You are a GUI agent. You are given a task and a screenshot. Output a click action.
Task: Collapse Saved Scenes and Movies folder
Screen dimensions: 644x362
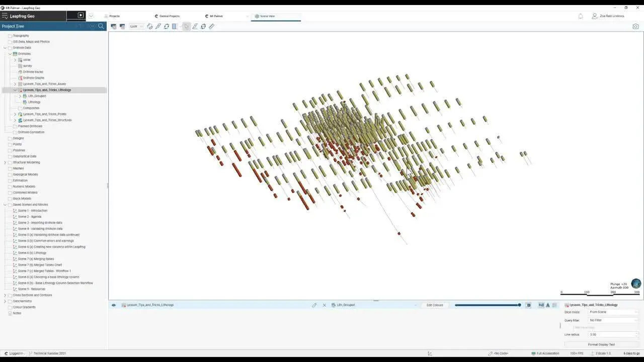point(5,205)
